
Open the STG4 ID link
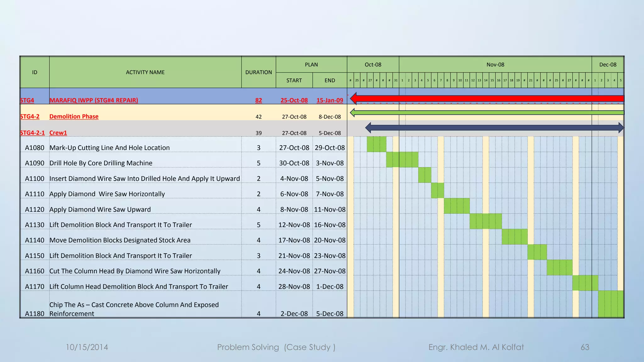[27, 100]
